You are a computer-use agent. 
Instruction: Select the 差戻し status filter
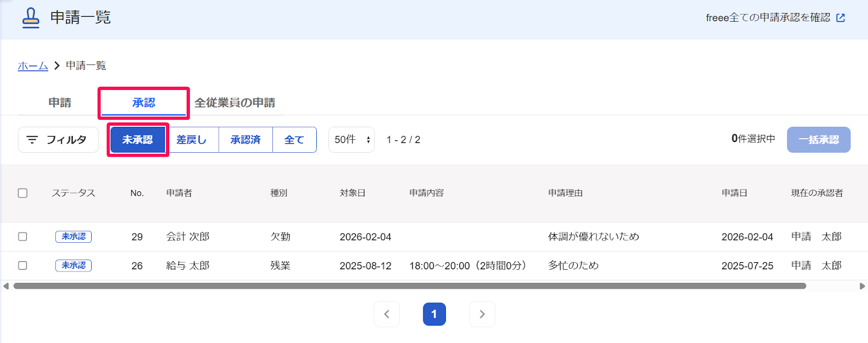tap(192, 140)
